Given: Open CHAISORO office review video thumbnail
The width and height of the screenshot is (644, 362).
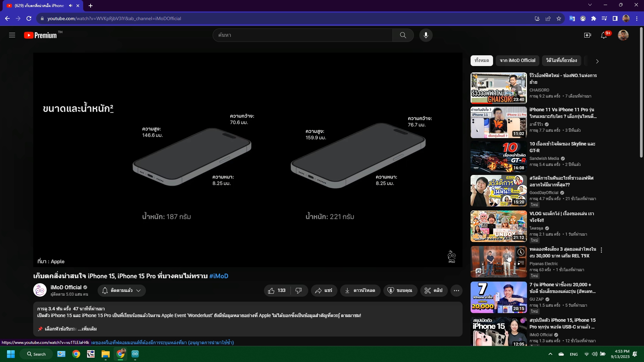Looking at the screenshot, I should 498,88.
